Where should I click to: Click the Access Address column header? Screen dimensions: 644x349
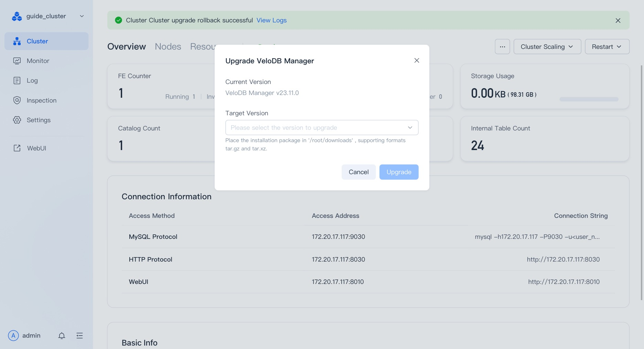[335, 216]
